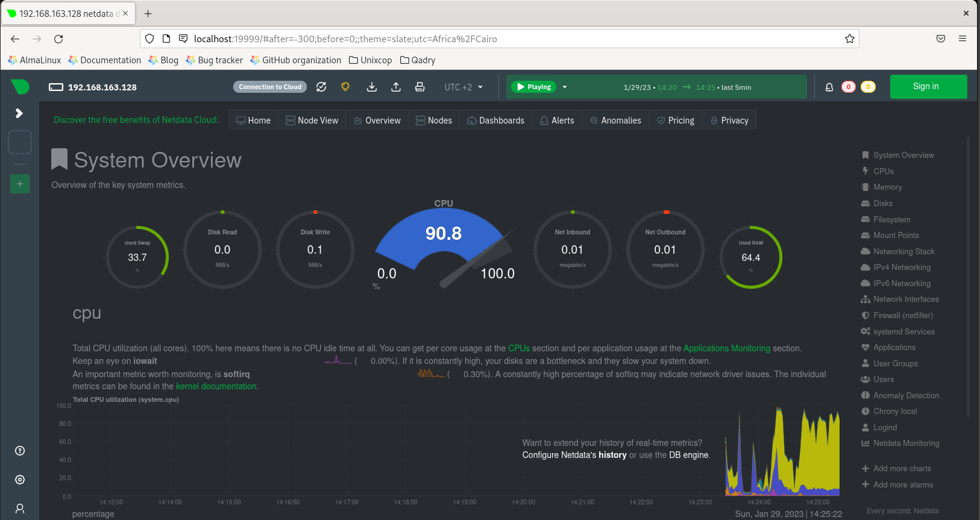The height and width of the screenshot is (520, 980).
Task: Switch to the Overview tab
Action: tap(377, 120)
